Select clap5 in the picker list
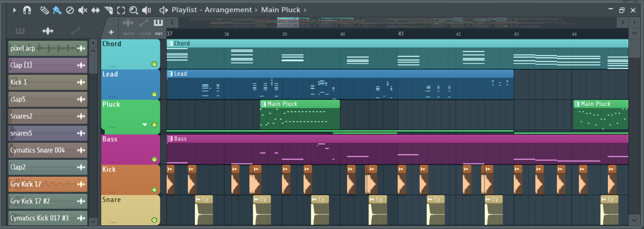The image size is (644, 229). click(x=48, y=99)
